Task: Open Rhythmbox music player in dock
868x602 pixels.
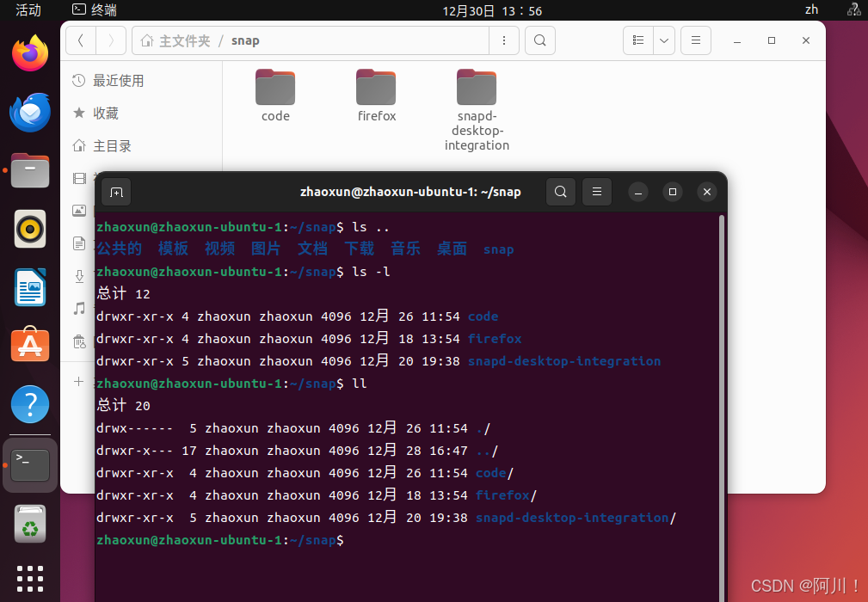Action: [30, 229]
